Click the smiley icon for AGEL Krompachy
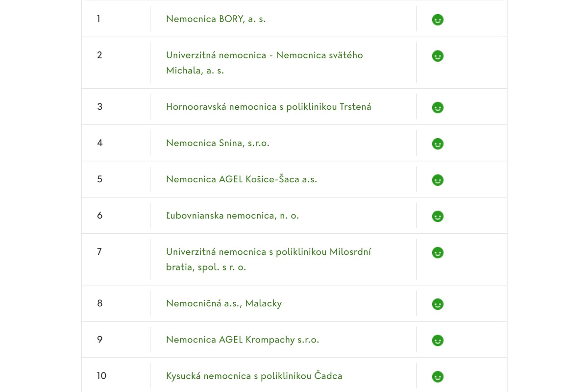588x392 pixels. [438, 340]
